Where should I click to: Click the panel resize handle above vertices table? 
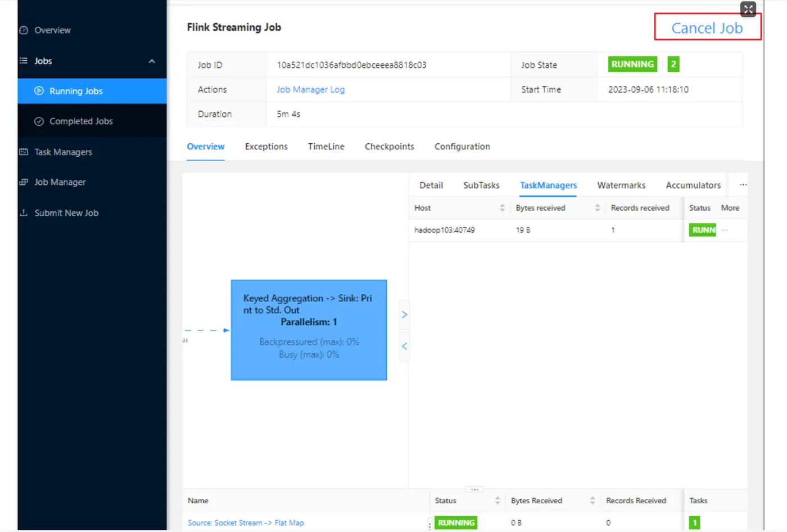(x=474, y=489)
